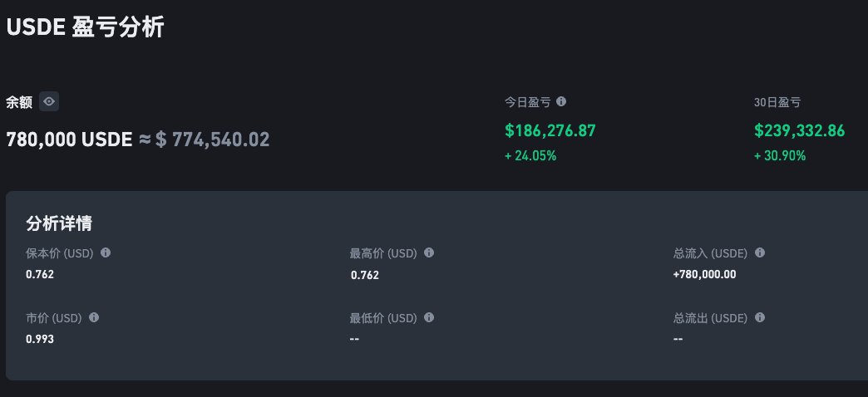The width and height of the screenshot is (868, 397).
Task: Click the +24.05% daily percentage
Action: point(530,155)
